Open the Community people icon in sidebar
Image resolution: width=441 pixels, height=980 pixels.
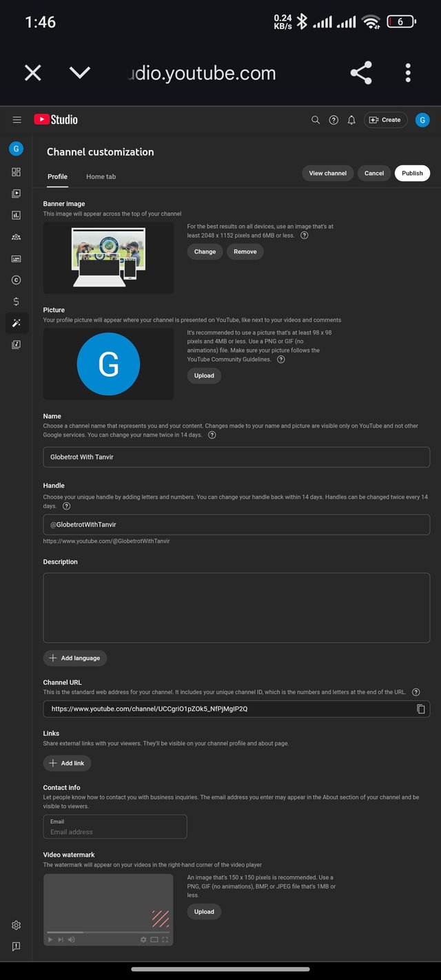16,237
